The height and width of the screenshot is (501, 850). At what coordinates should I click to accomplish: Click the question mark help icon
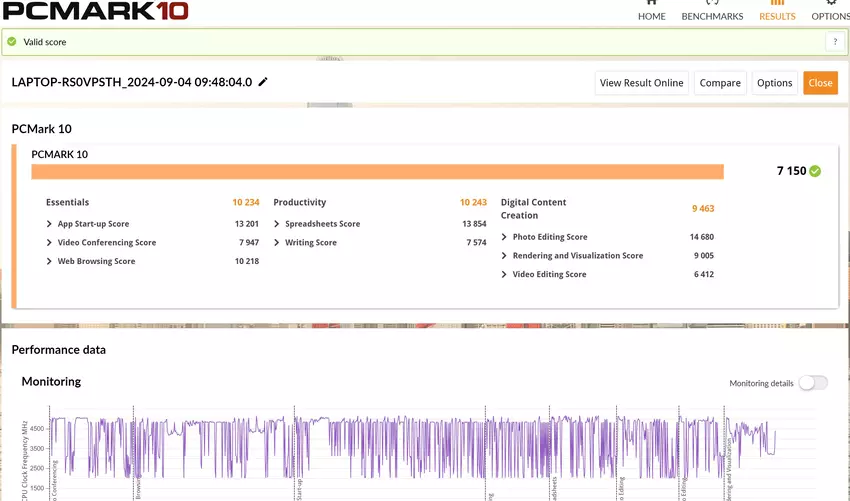point(834,42)
